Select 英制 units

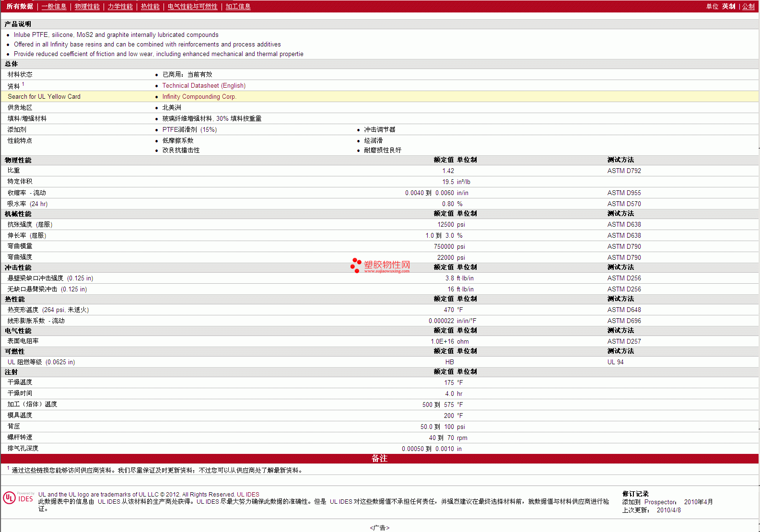coord(729,7)
